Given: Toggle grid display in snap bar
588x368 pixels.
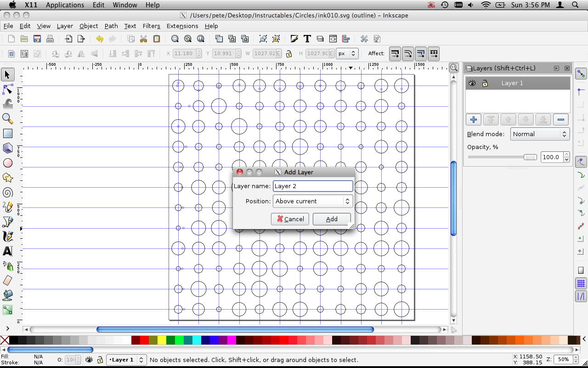Looking at the screenshot, I should pos(581,283).
